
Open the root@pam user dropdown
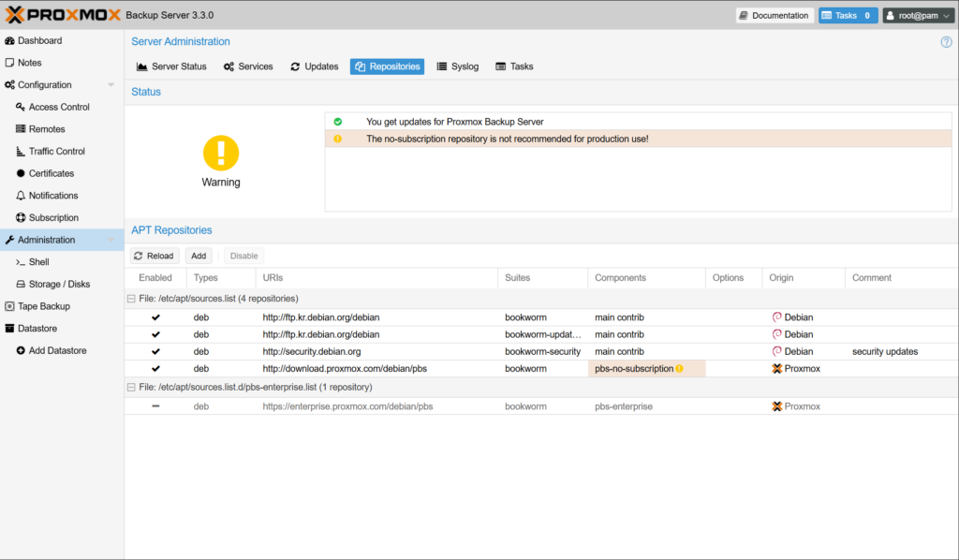coord(917,16)
